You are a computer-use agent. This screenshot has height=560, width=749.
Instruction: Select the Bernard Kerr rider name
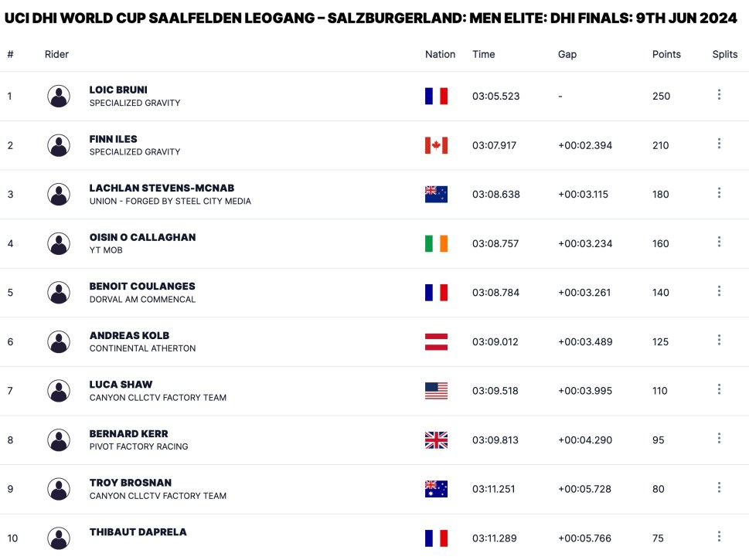pyautogui.click(x=128, y=433)
